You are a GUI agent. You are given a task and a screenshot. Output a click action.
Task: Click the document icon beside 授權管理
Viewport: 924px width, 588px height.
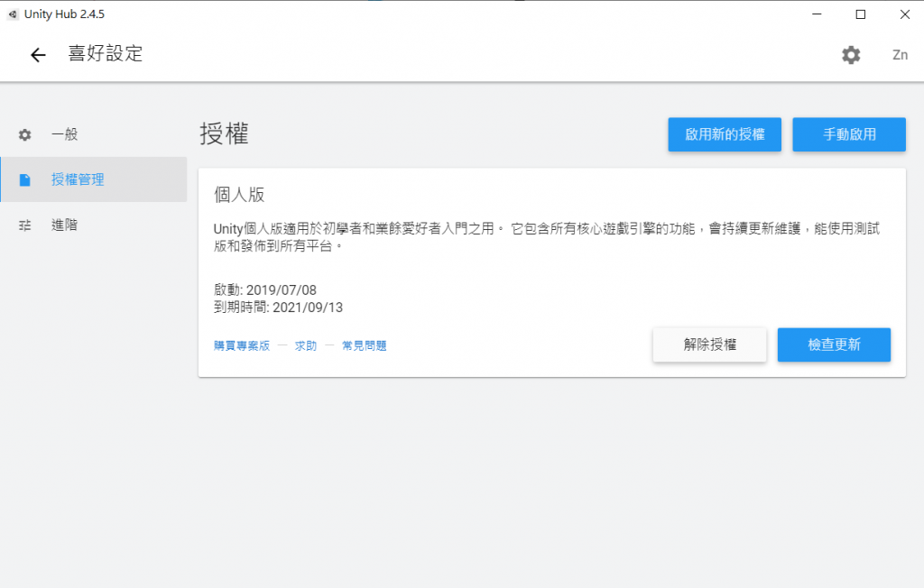coord(24,179)
